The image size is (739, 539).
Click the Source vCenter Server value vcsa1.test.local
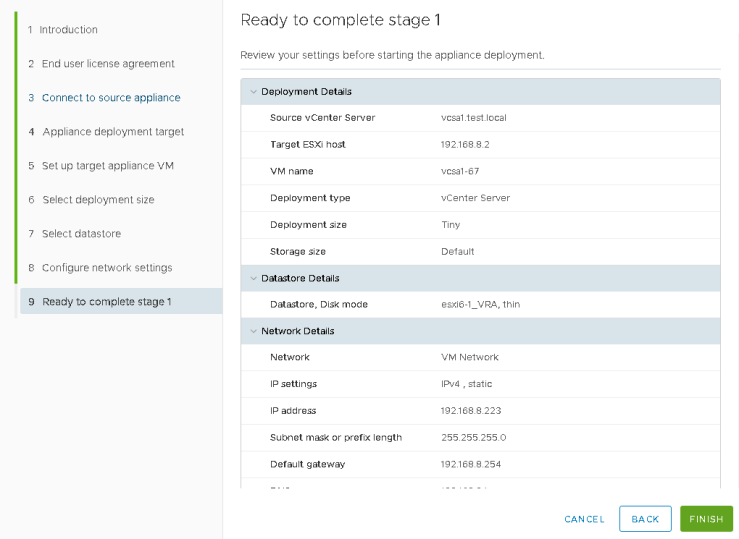tap(473, 118)
